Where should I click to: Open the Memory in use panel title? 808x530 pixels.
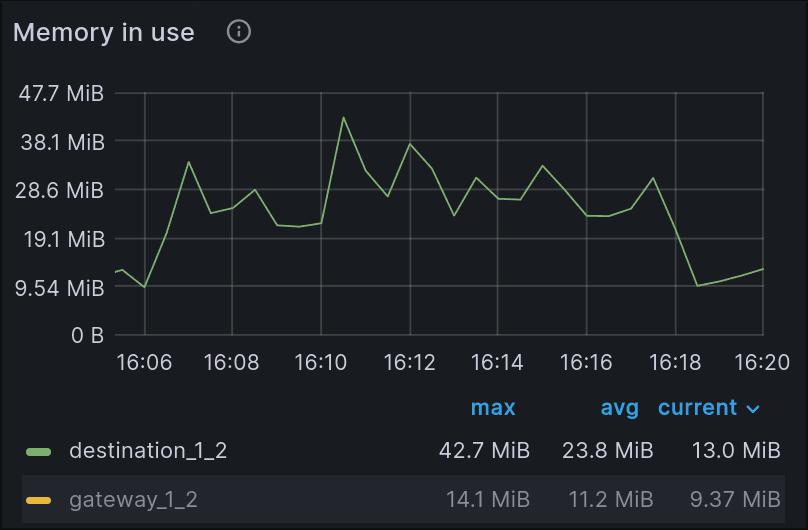[104, 32]
